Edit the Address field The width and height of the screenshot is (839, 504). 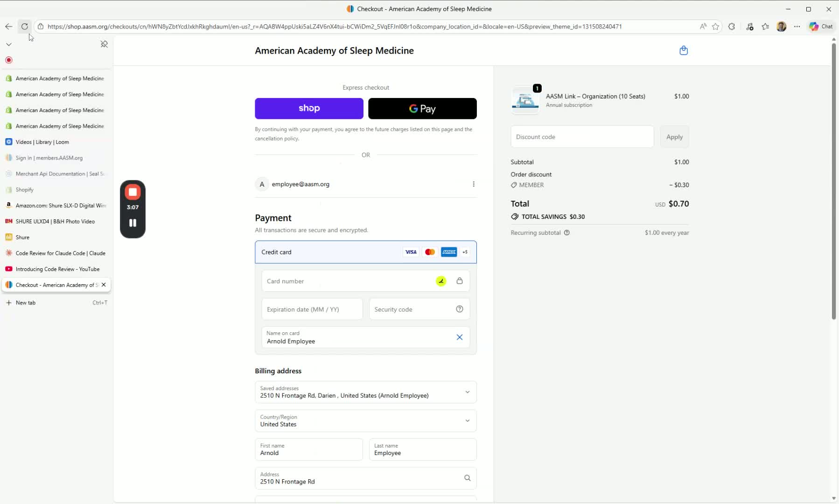pos(366,478)
